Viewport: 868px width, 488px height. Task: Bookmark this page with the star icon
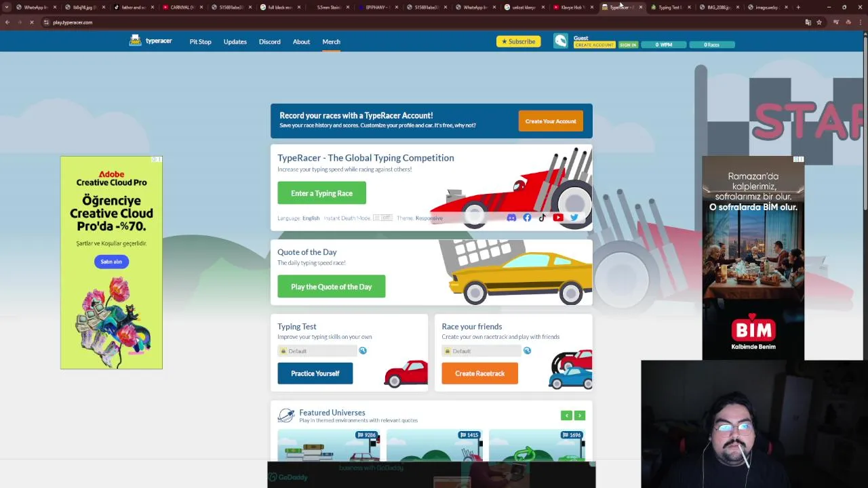(819, 22)
